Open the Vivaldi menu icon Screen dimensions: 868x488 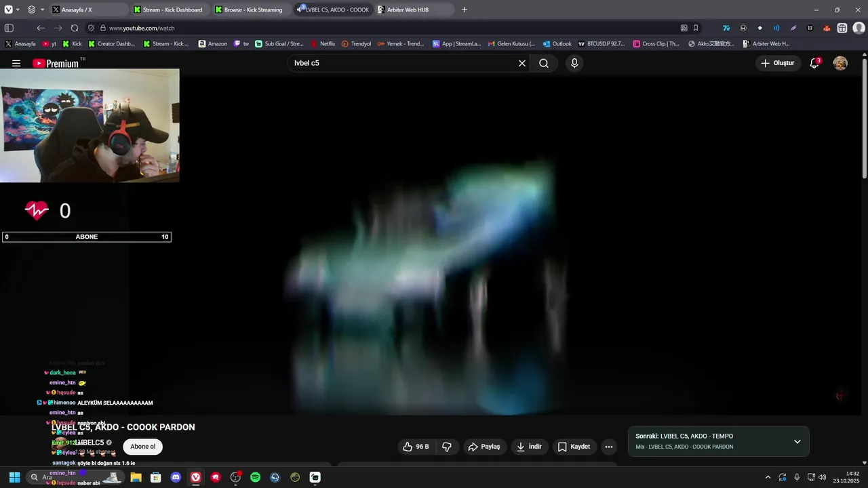8,9
